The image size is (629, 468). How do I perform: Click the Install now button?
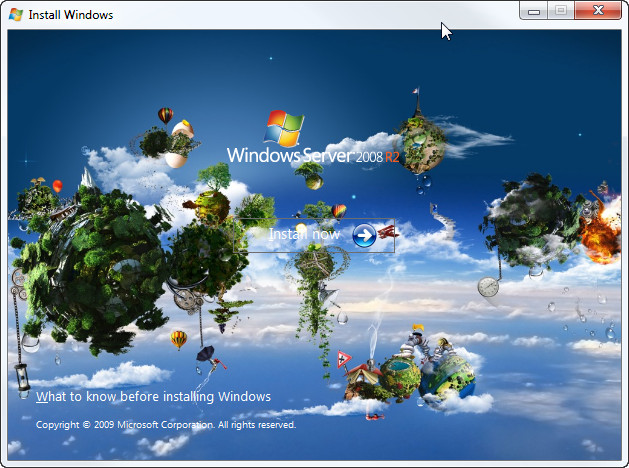pos(314,235)
